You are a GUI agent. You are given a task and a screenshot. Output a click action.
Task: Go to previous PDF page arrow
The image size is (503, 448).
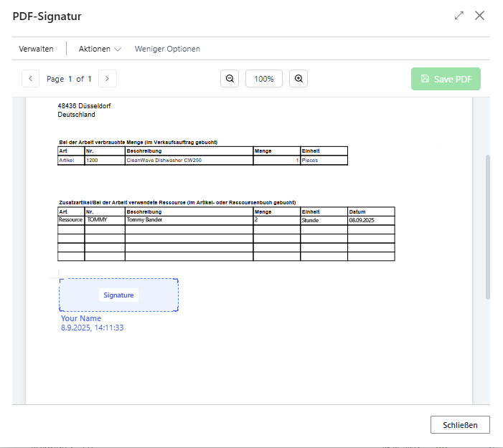click(30, 79)
